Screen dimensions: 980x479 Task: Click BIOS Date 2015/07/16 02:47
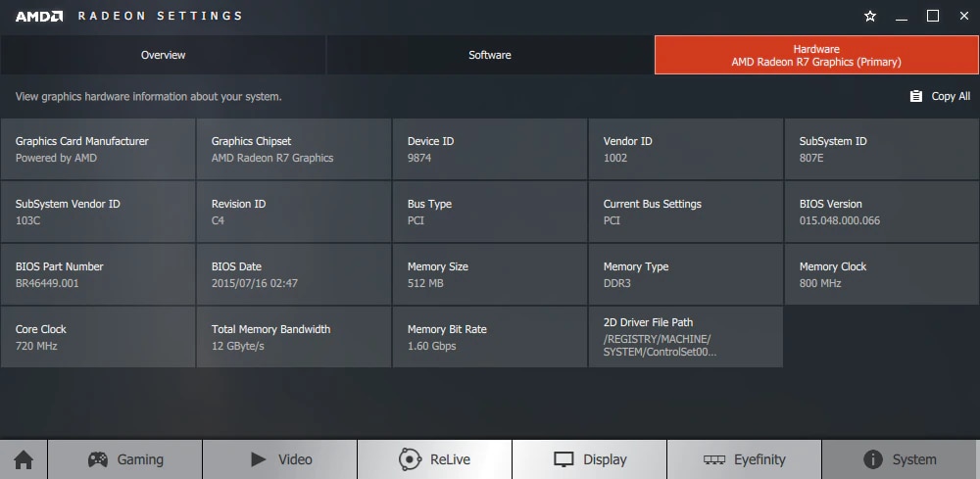tap(255, 283)
